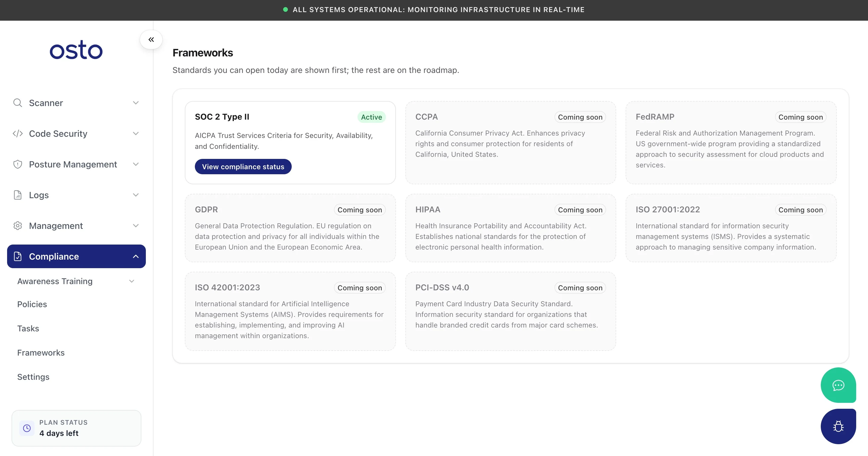Click the green system status dot
The image size is (868, 456).
(285, 10)
